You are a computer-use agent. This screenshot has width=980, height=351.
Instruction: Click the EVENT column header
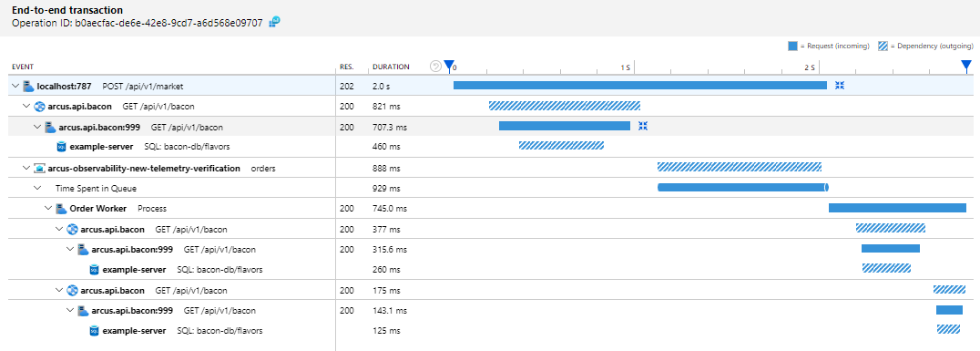click(23, 67)
